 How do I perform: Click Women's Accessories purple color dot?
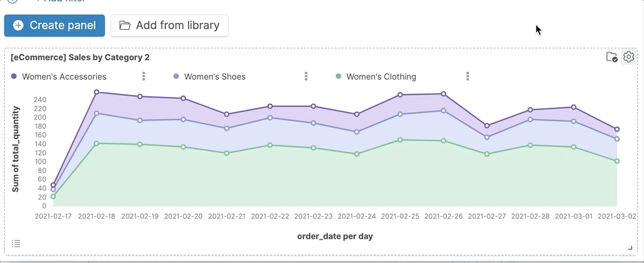14,76
